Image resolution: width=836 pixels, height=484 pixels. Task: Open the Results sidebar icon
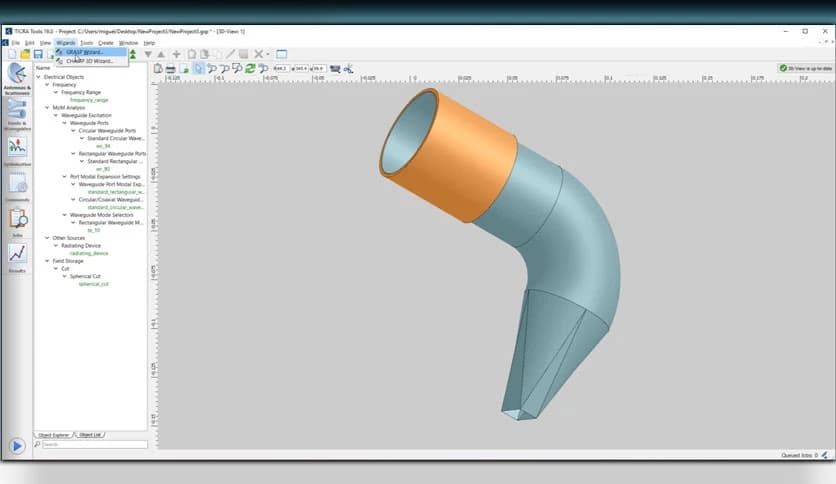point(17,256)
